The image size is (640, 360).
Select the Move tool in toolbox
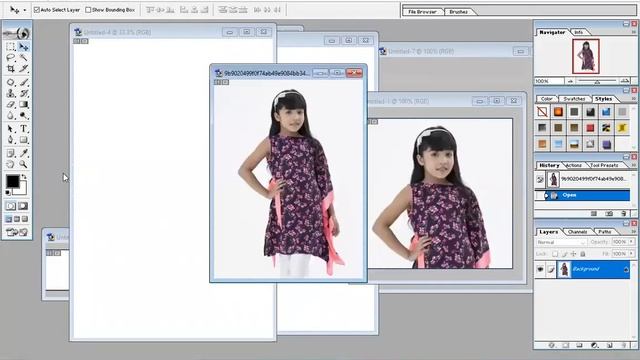click(x=24, y=47)
